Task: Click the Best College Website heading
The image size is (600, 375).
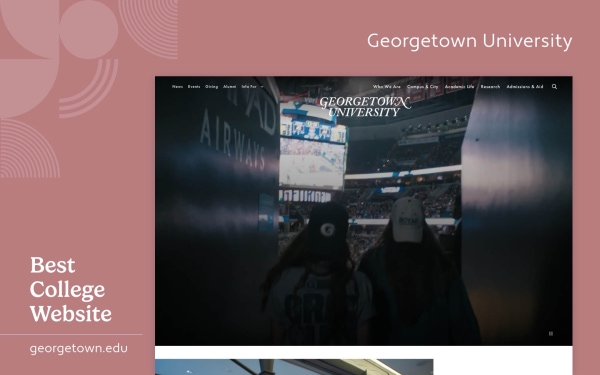Action: 71,289
